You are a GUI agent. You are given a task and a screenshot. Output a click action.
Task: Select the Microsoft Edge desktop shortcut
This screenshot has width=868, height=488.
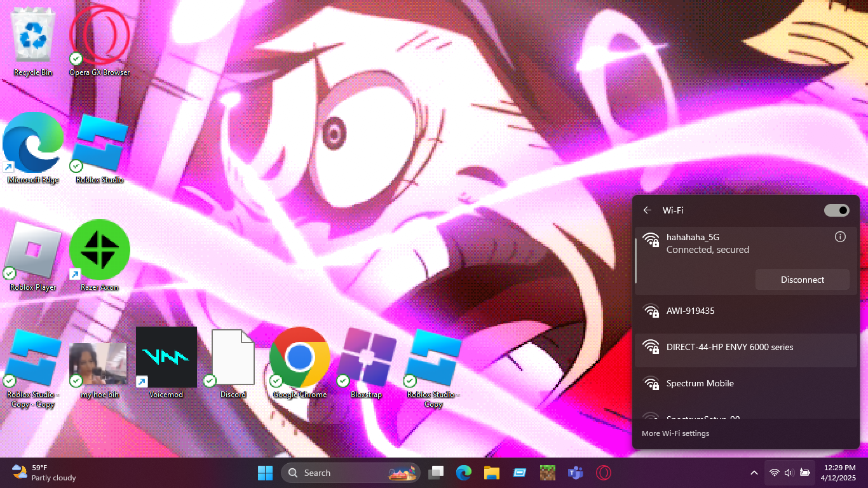[x=33, y=148]
